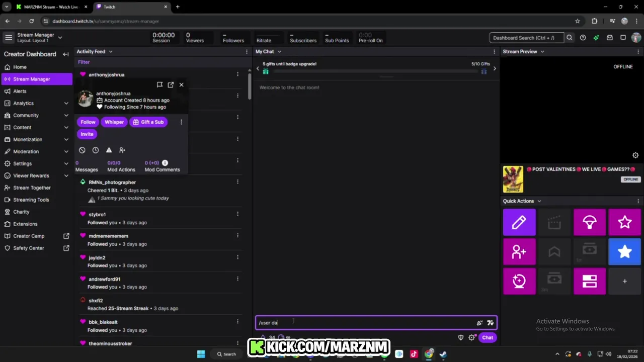This screenshot has width=644, height=362.
Task: Click the Invite button on user card
Action: pos(87,134)
